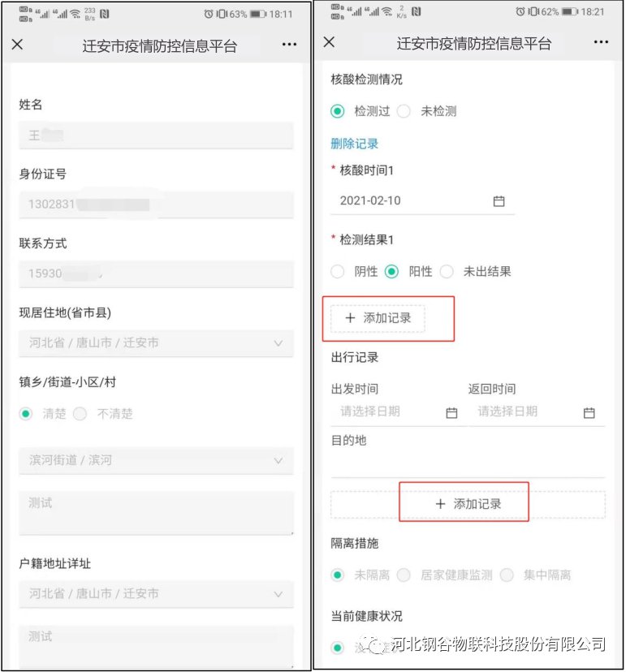Click 添加记录 under travel records
Screen dimensions: 626x672
[468, 504]
